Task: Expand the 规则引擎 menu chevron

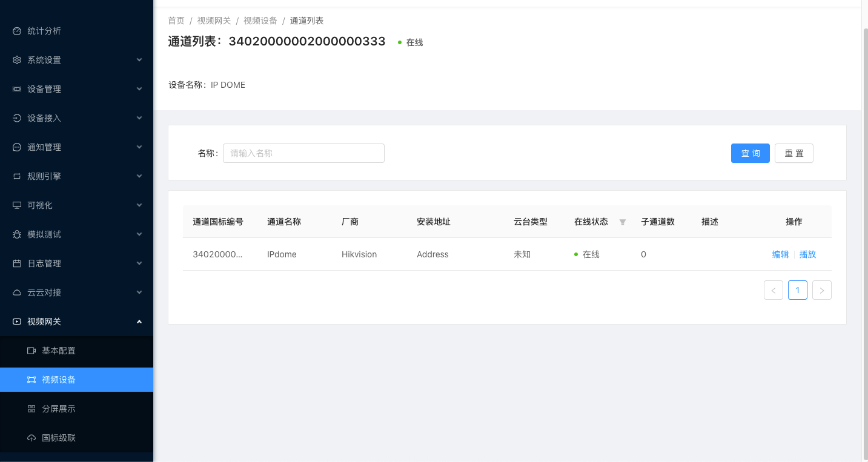Action: point(139,176)
